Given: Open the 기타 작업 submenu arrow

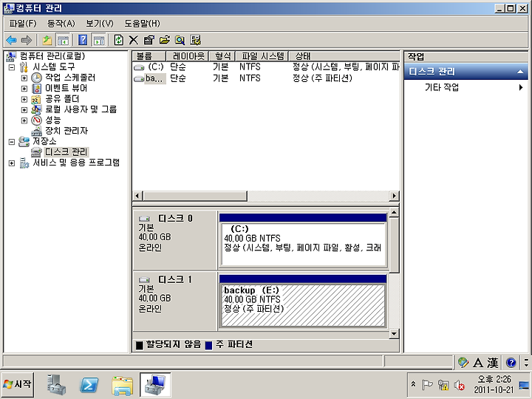Looking at the screenshot, I should pos(521,87).
